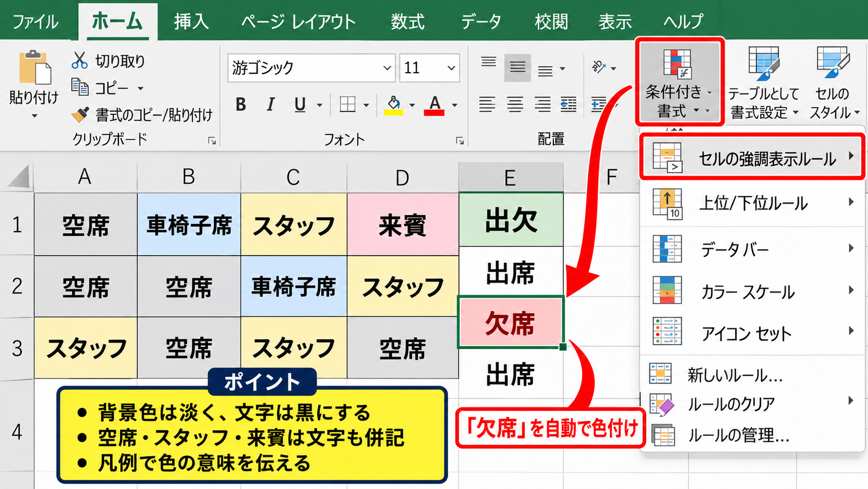The image size is (868, 489).
Task: Select bottom vertical alignment icon
Action: pos(545,70)
